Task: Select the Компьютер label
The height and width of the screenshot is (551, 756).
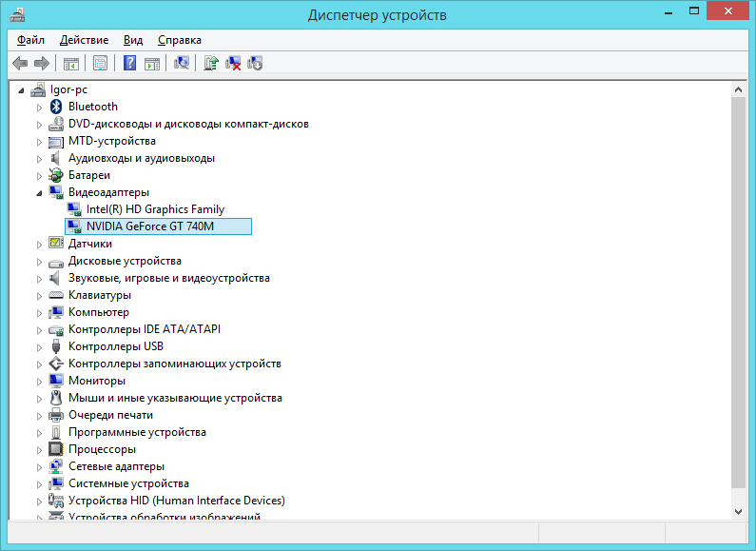Action: coord(99,312)
